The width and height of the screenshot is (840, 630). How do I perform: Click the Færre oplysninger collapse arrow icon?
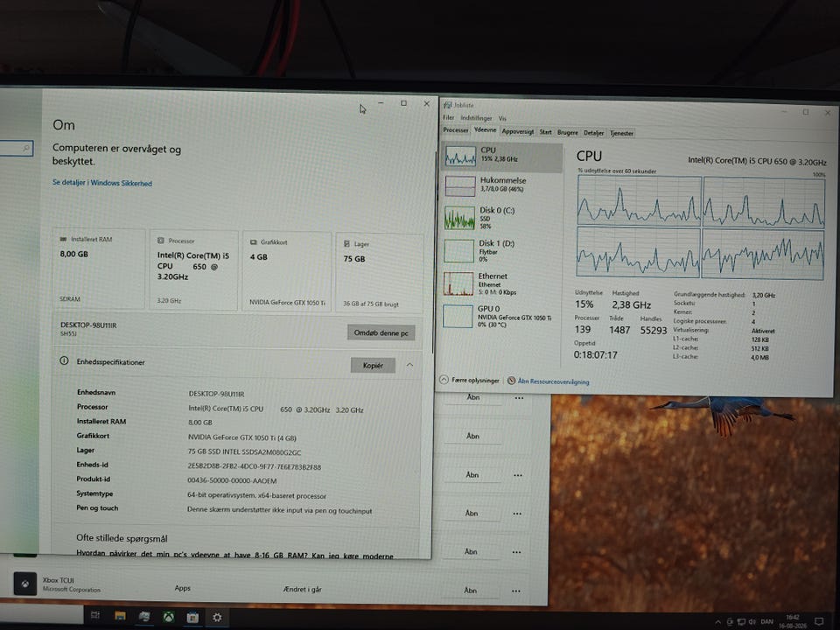(444, 380)
